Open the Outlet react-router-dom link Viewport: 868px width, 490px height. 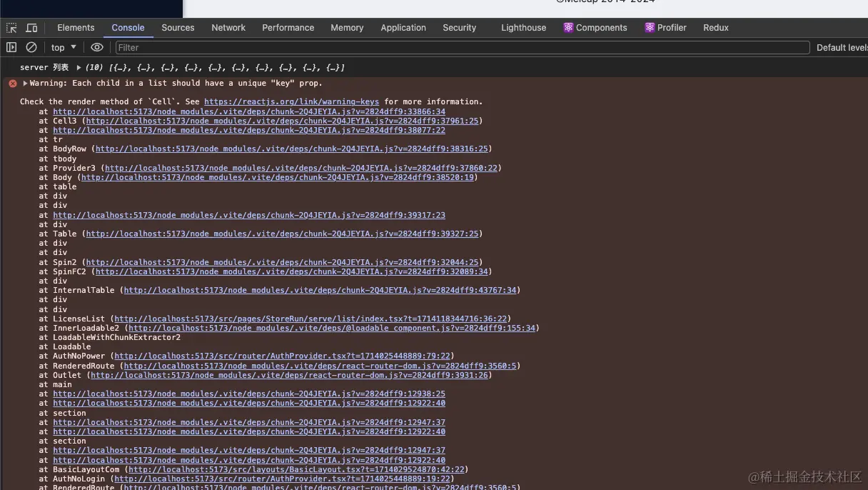(x=289, y=375)
